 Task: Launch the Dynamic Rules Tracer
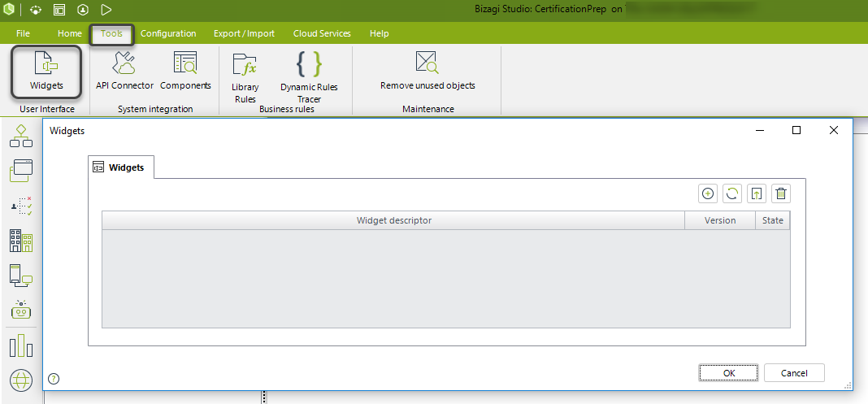tap(309, 77)
